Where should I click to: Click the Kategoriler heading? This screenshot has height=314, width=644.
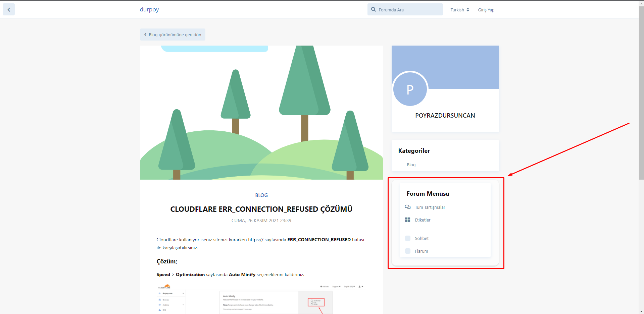tap(414, 151)
